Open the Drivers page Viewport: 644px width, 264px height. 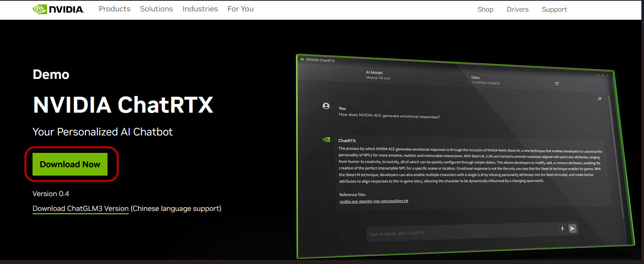point(518,9)
